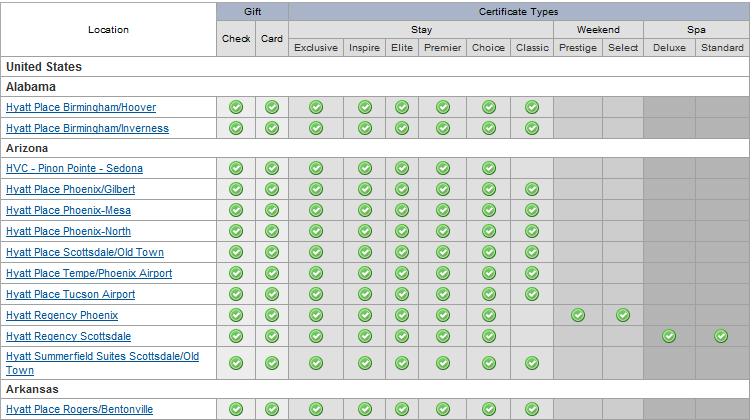Click Inspire checkmark for Phoenix/Gilbert
Image resolution: width=753 pixels, height=420 pixels.
(x=365, y=189)
